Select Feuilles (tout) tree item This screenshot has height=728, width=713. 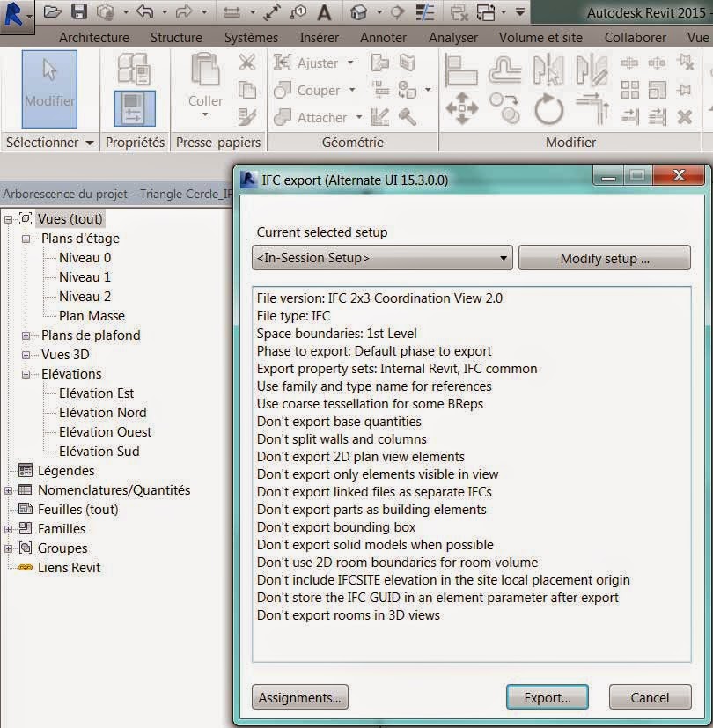pos(78,510)
